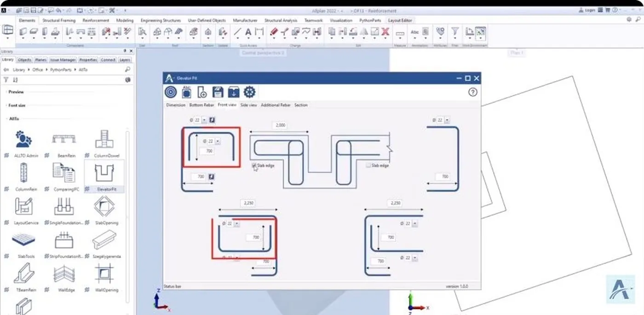644x315 pixels.
Task: Switch to Additional Rebar tab
Action: [276, 105]
